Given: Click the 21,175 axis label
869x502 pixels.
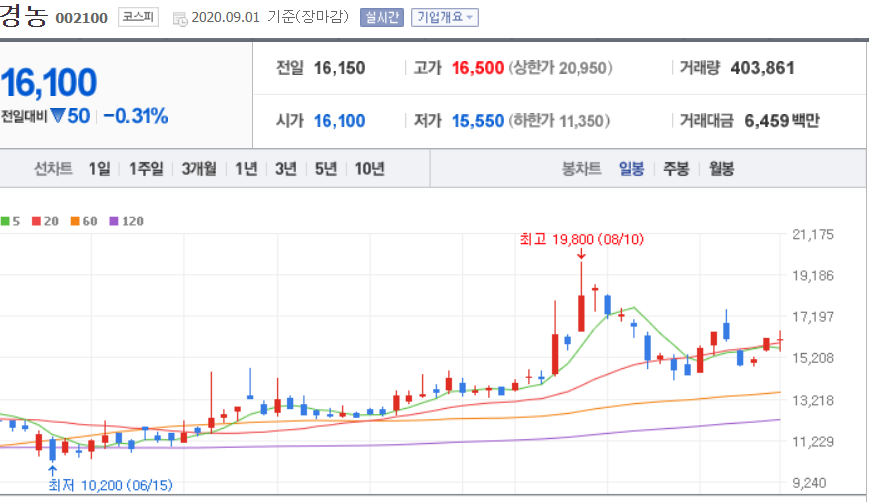Looking at the screenshot, I should (812, 234).
